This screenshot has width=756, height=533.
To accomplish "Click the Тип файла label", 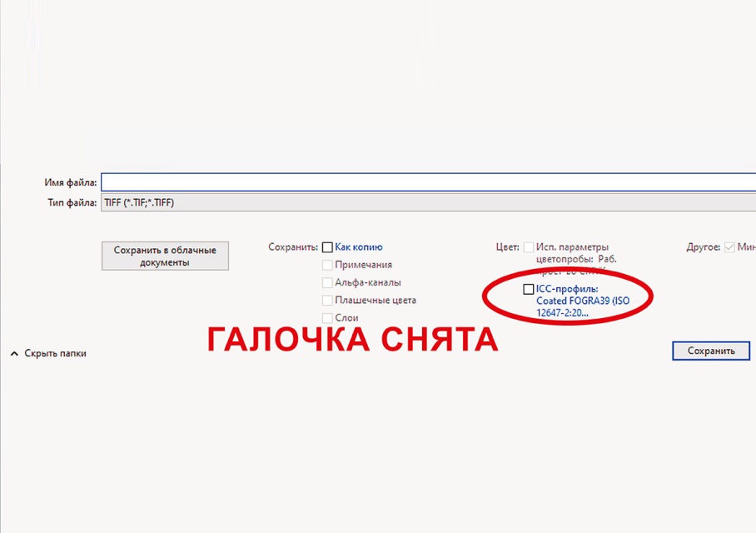I will click(x=71, y=203).
